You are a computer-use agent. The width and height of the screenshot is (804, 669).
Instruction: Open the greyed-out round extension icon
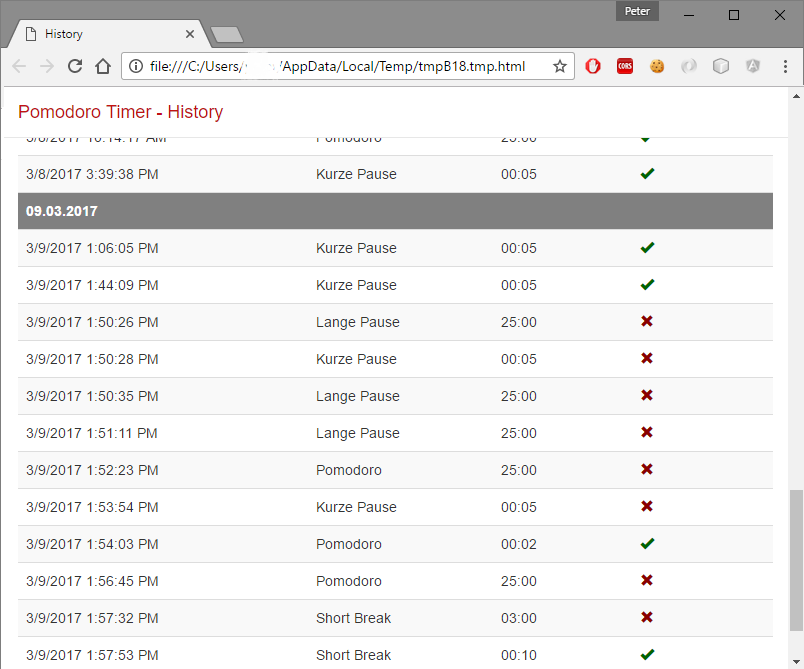click(689, 66)
